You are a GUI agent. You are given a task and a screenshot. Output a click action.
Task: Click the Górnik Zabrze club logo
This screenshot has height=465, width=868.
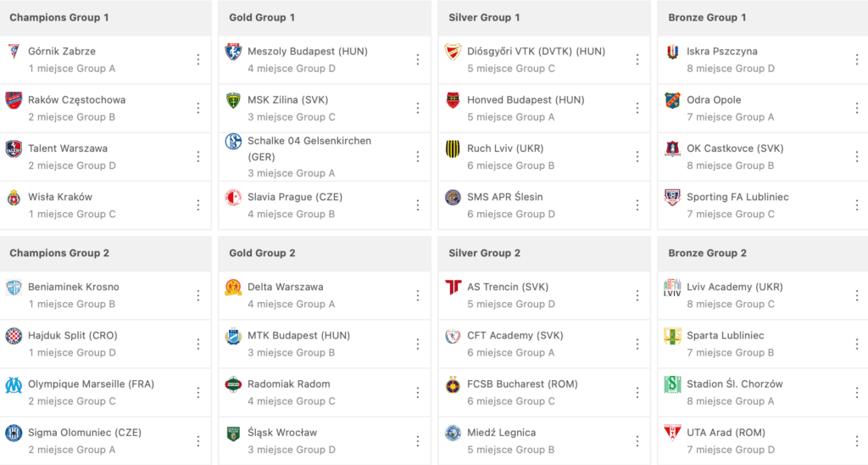click(x=14, y=52)
